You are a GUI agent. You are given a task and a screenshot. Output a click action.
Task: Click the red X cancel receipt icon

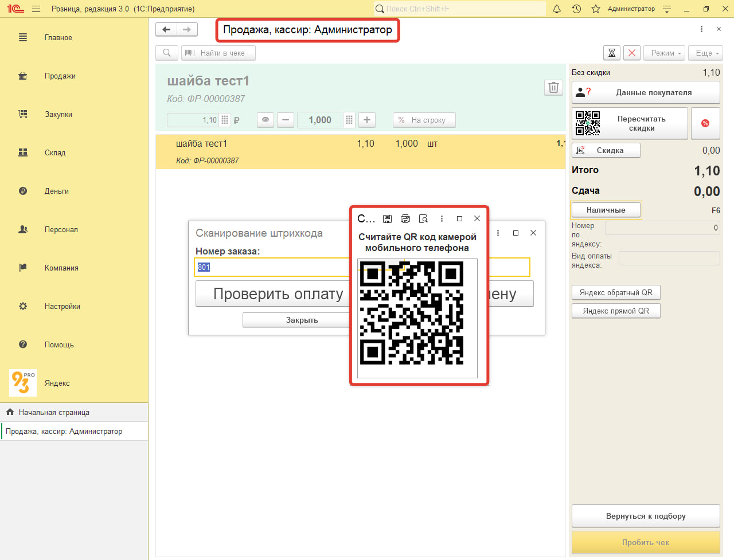pos(632,53)
